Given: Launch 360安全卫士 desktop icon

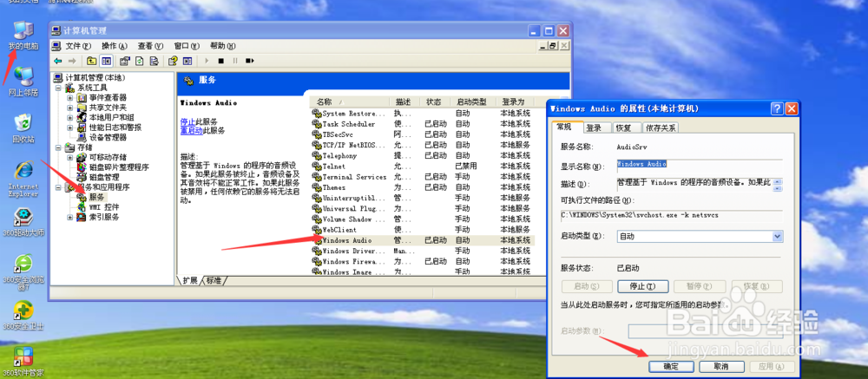Looking at the screenshot, I should 23,316.
